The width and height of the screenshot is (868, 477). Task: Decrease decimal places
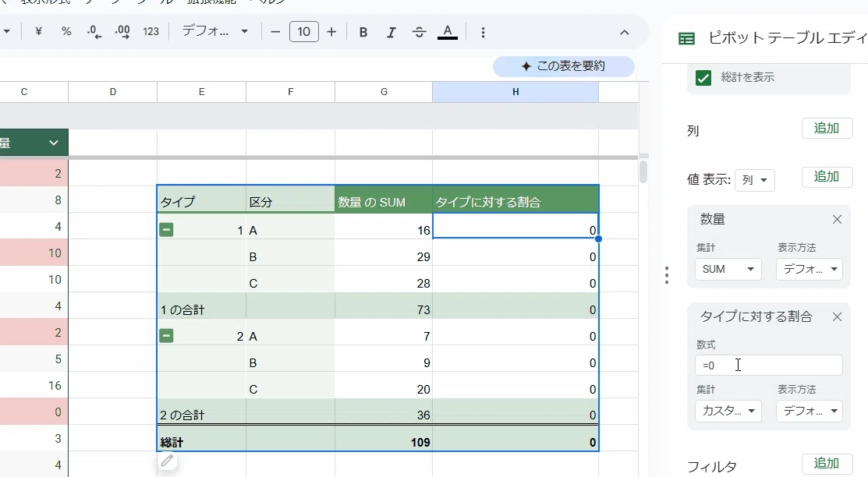tap(94, 32)
